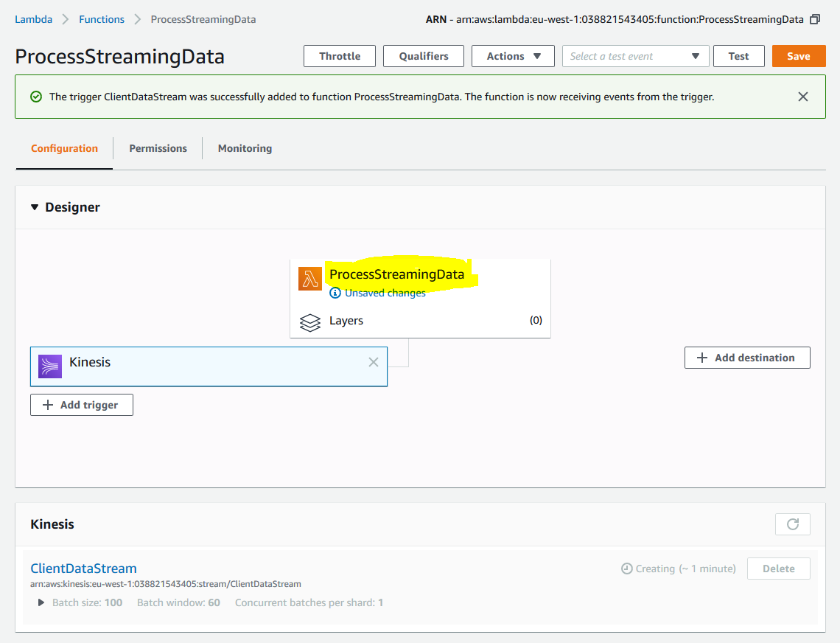Switch to the Permissions tab

pos(158,148)
